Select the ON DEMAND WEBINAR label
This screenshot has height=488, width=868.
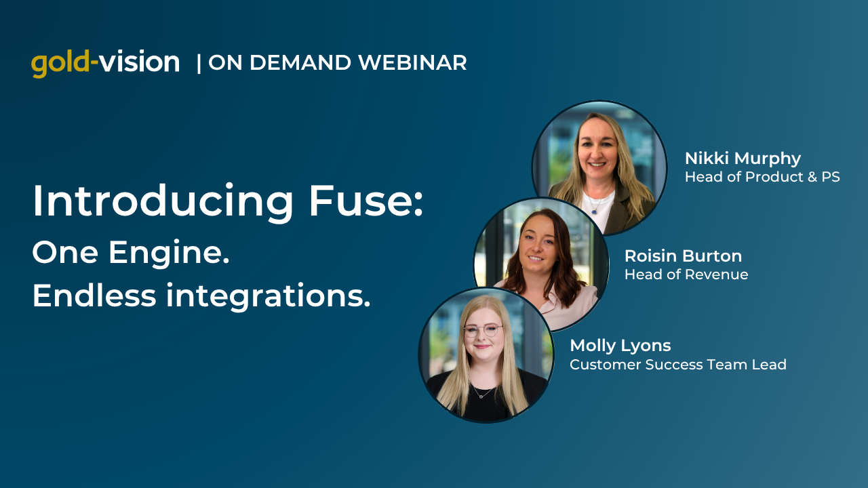[338, 63]
